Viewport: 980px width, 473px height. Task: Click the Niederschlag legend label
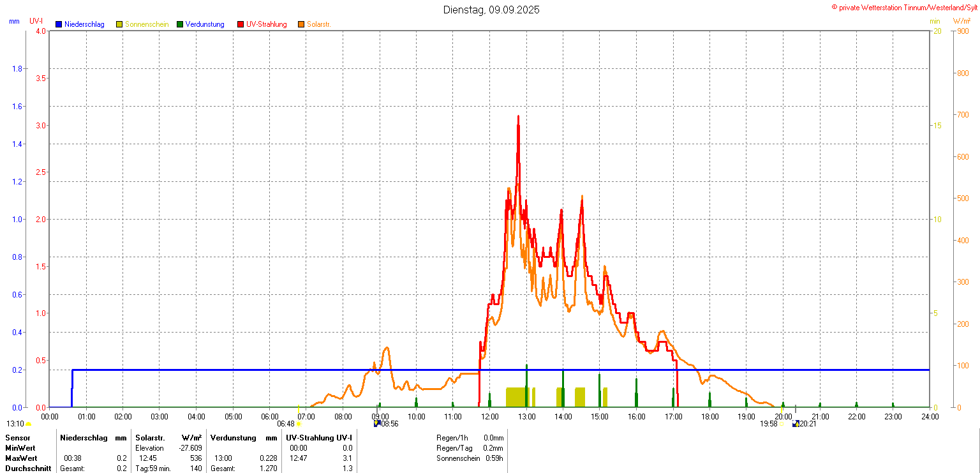(x=84, y=24)
